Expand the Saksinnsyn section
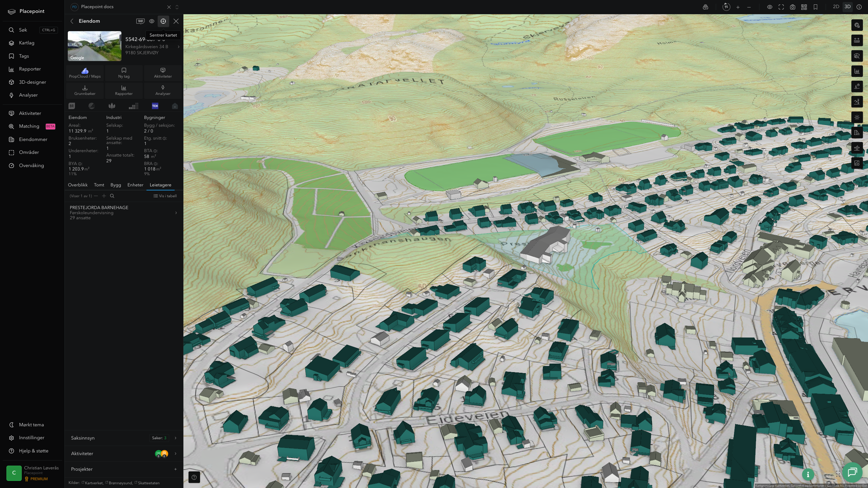This screenshot has width=868, height=488. point(124,438)
